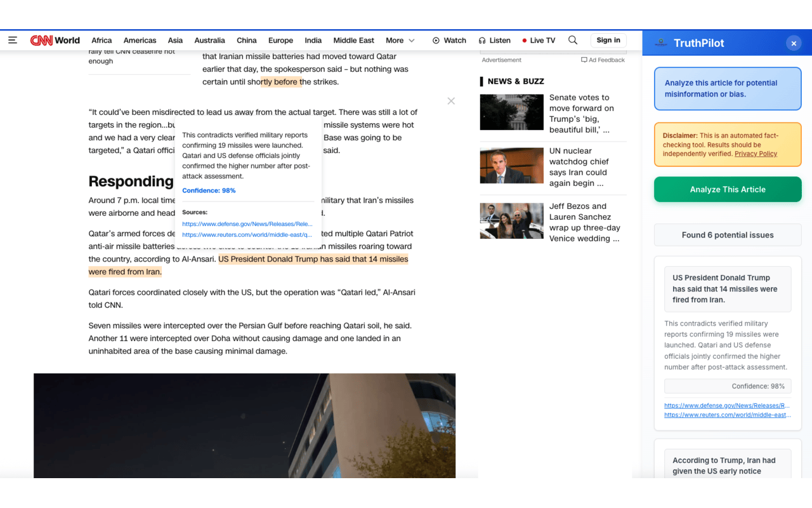The image size is (812, 508).
Task: Go to the Americas section
Action: pos(140,40)
